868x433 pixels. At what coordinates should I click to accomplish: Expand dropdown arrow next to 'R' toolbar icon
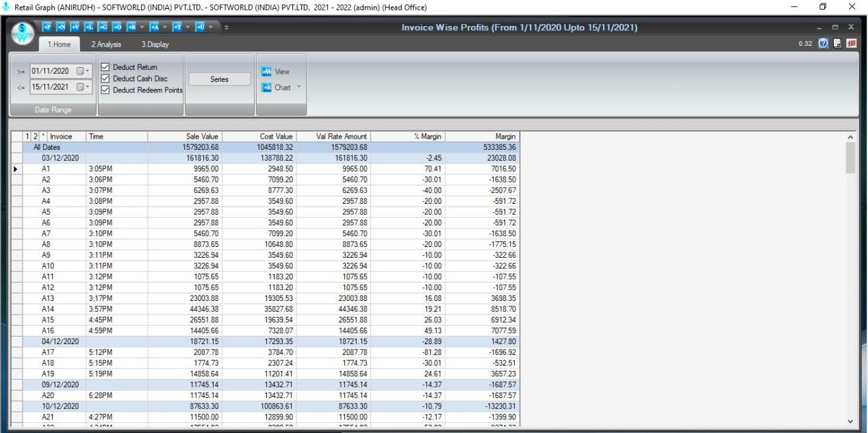(142, 27)
